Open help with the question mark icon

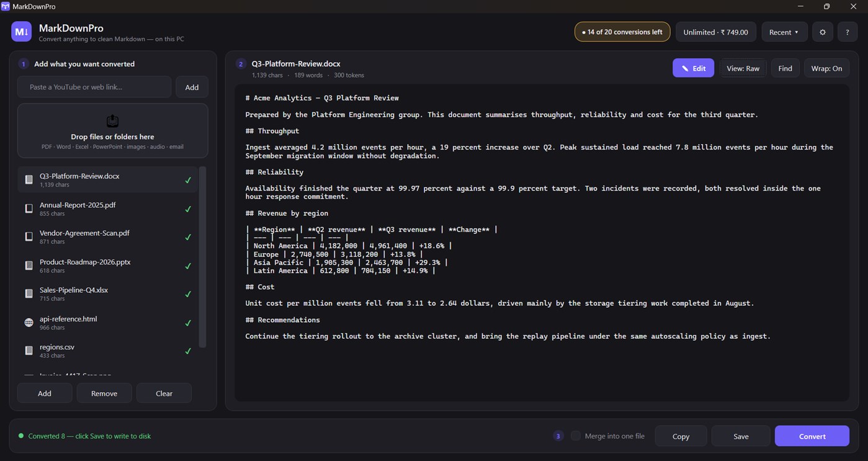pos(848,32)
